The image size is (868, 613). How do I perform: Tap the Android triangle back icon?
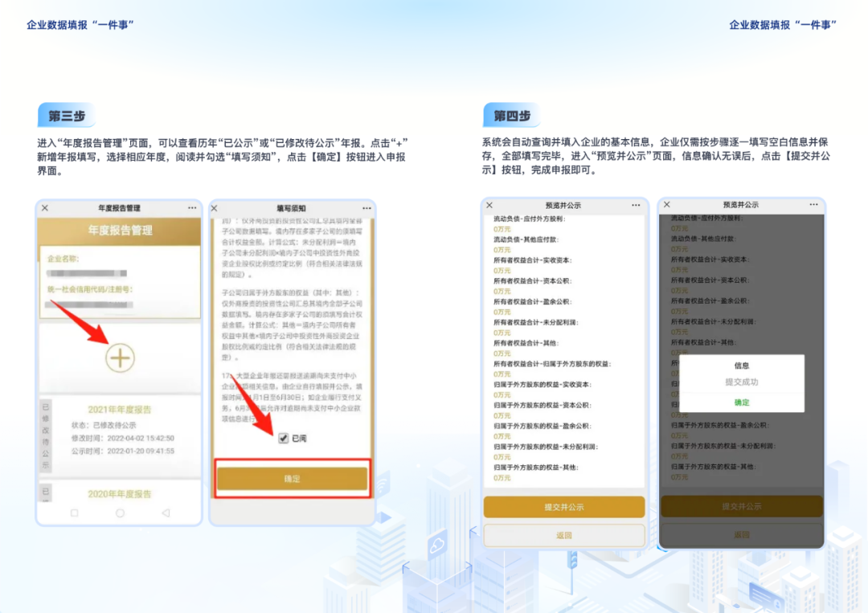pos(166,513)
